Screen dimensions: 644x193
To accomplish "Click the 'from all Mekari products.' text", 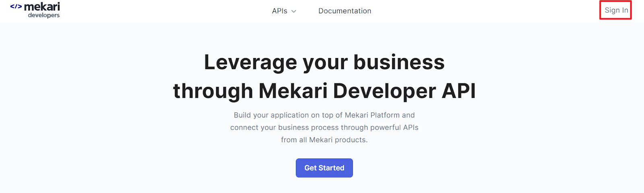I will (x=324, y=140).
